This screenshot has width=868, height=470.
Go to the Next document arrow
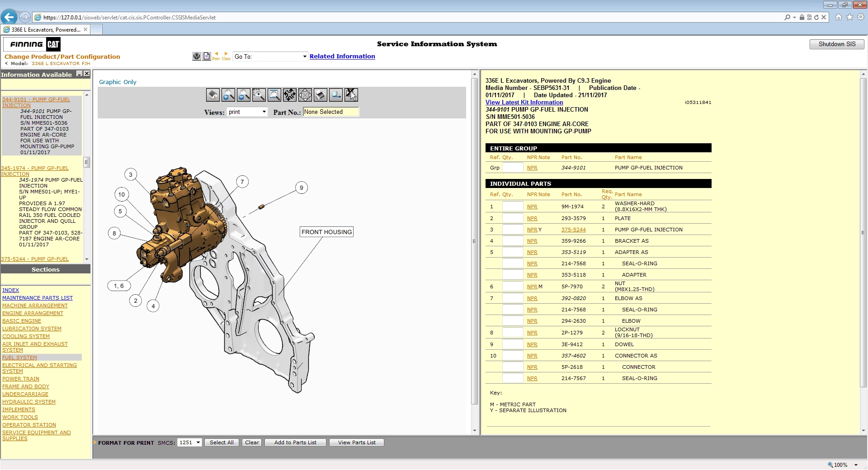(x=226, y=56)
